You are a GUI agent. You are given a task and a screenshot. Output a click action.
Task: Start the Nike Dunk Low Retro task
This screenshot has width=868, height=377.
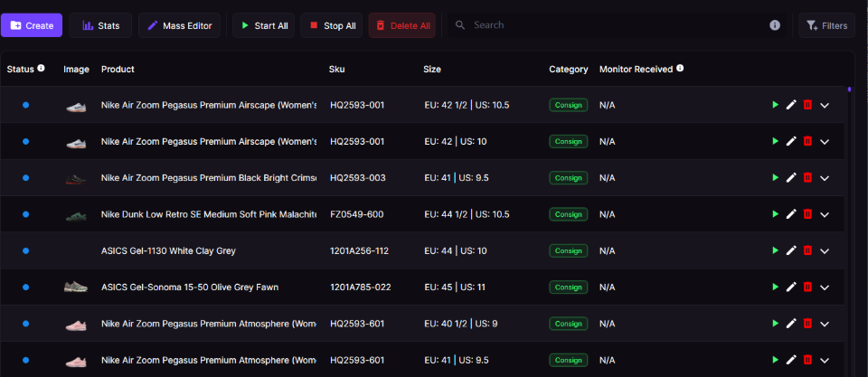(775, 213)
